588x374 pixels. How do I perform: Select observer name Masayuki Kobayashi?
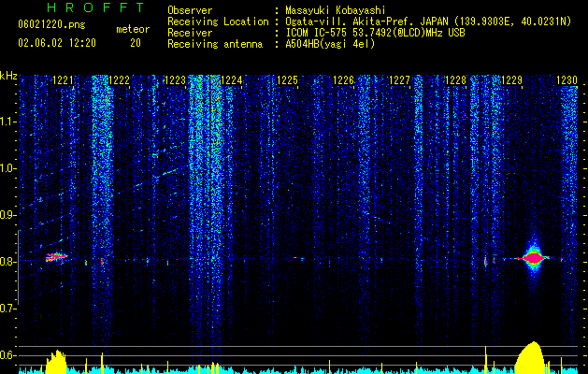336,10
